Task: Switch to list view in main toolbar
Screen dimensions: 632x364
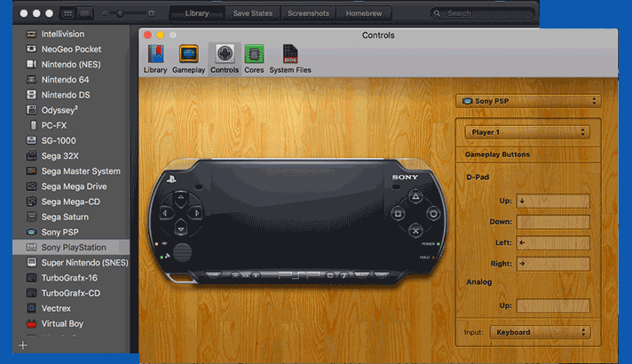Action: (x=84, y=13)
